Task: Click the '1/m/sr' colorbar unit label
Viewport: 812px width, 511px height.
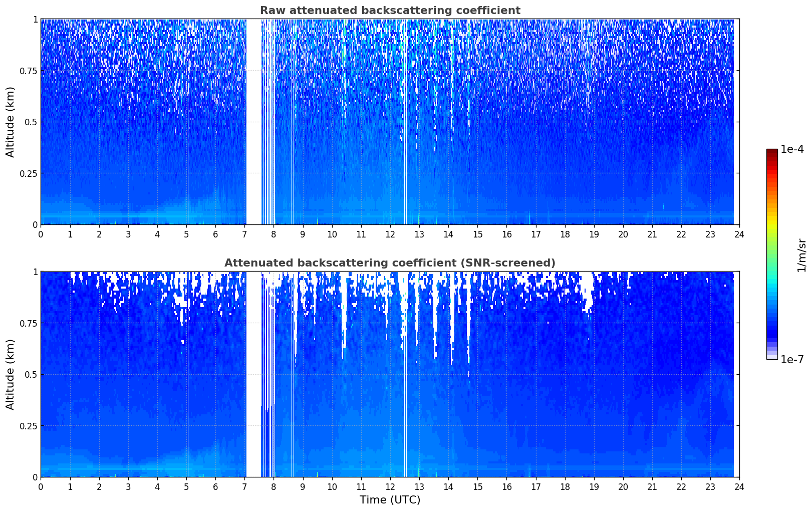Action: tap(802, 255)
